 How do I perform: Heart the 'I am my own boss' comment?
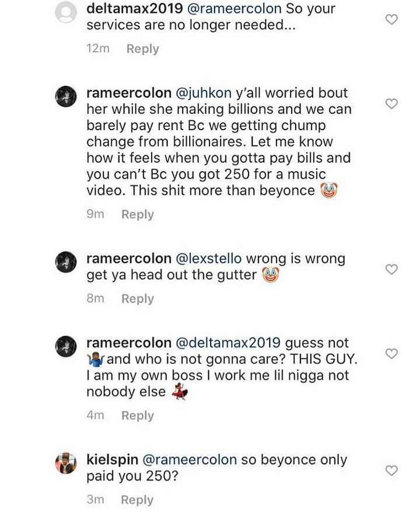point(392,353)
